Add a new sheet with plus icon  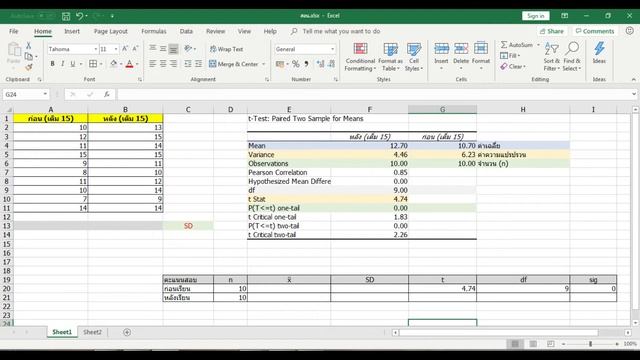(x=127, y=332)
